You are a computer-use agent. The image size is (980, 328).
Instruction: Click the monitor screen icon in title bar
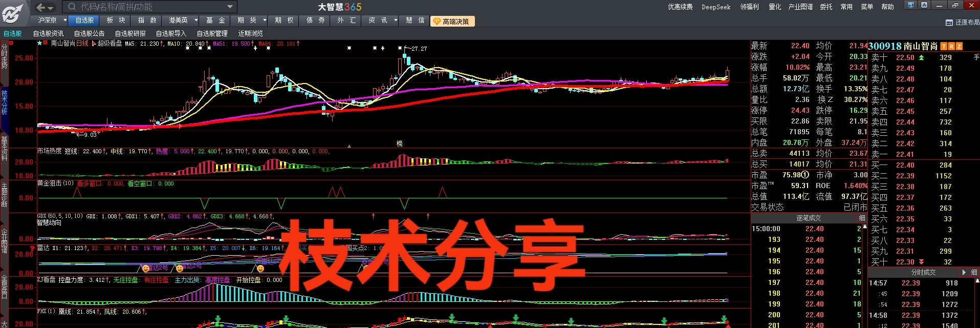tap(911, 5)
